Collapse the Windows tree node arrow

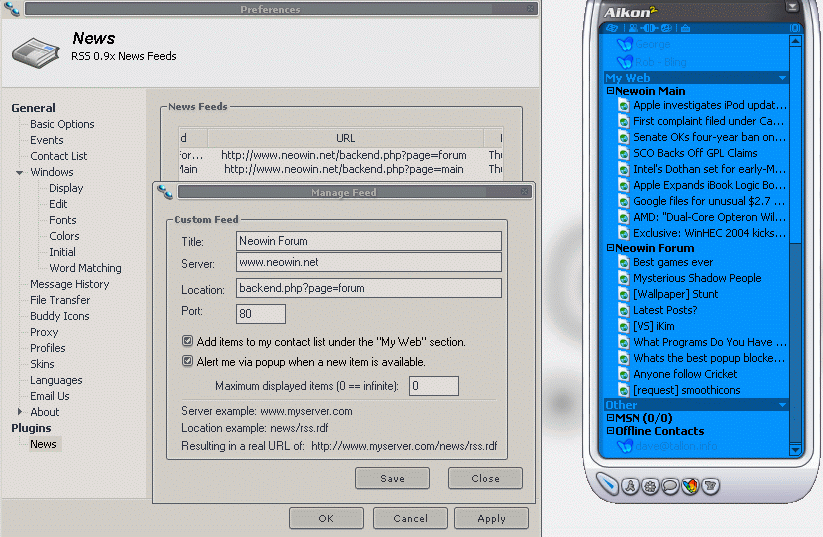click(x=19, y=172)
